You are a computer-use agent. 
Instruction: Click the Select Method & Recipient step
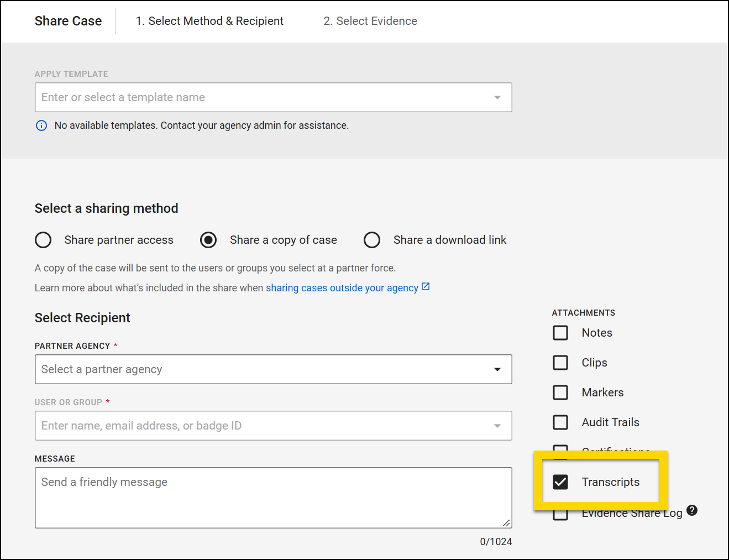209,21
